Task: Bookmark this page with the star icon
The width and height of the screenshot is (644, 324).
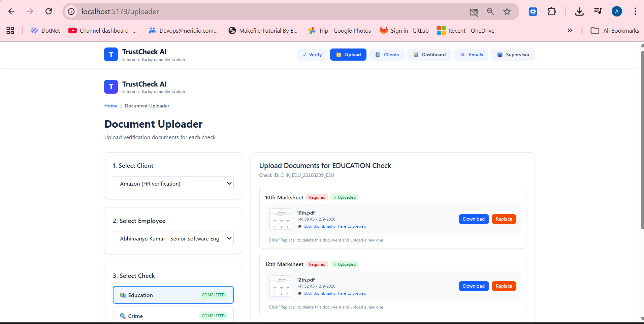Action: pos(507,12)
